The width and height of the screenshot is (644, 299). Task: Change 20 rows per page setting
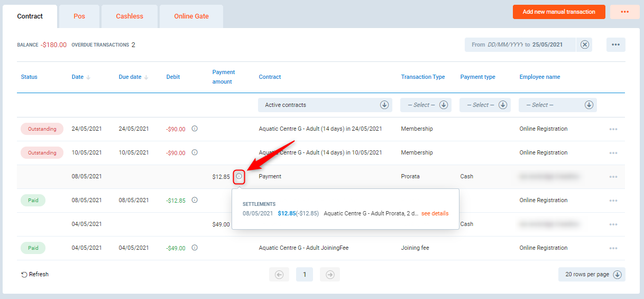[x=591, y=274]
